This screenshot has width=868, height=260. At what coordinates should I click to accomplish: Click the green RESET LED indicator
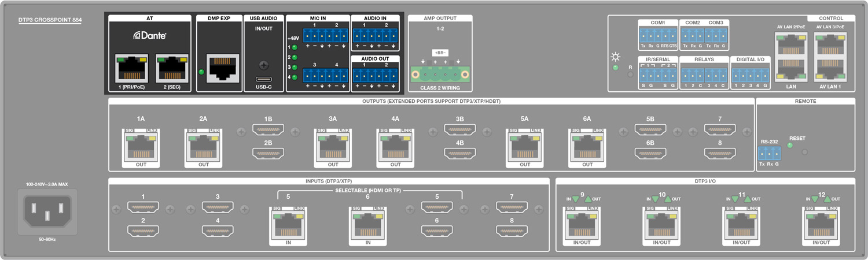pyautogui.click(x=790, y=146)
